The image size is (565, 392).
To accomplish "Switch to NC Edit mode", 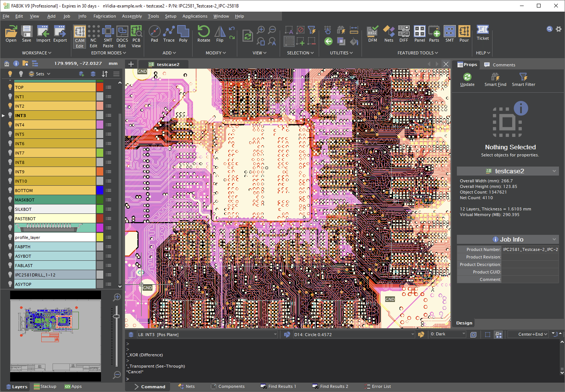I will point(93,37).
